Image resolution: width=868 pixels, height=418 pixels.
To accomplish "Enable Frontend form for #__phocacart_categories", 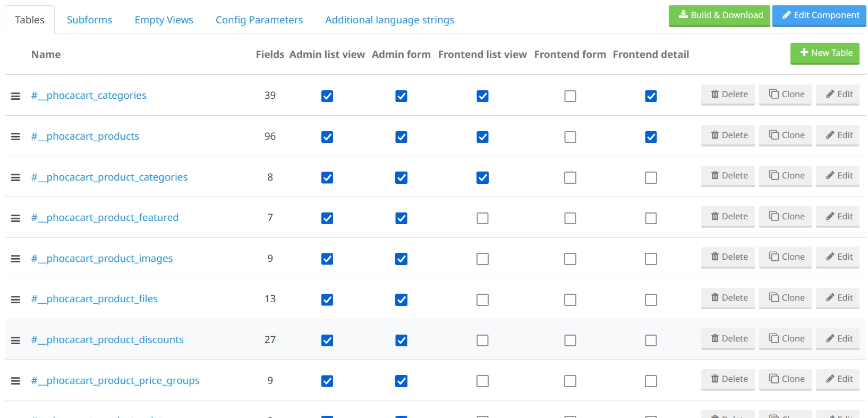I will (570, 96).
